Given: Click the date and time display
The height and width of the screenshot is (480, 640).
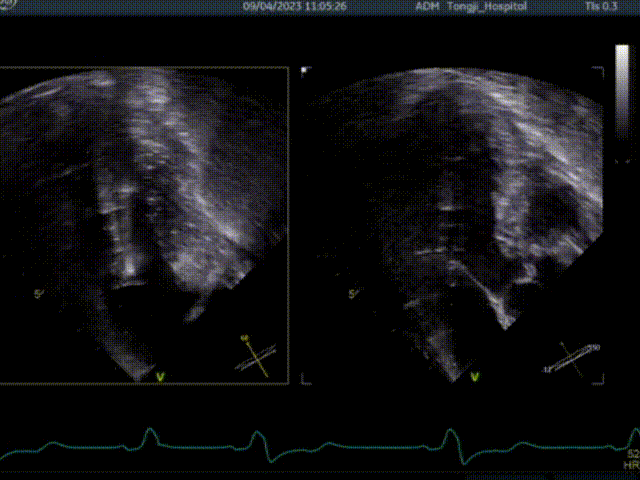Looking at the screenshot, I should [x=295, y=6].
